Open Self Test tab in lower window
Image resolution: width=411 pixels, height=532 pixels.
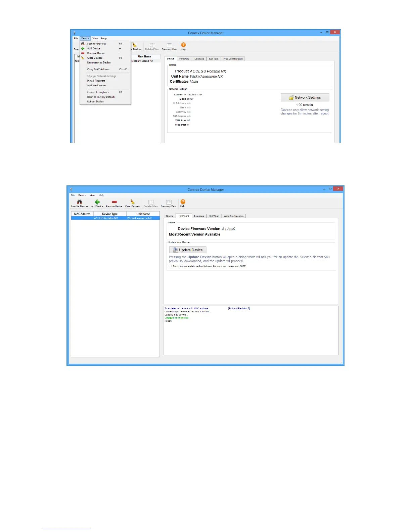[x=214, y=216]
